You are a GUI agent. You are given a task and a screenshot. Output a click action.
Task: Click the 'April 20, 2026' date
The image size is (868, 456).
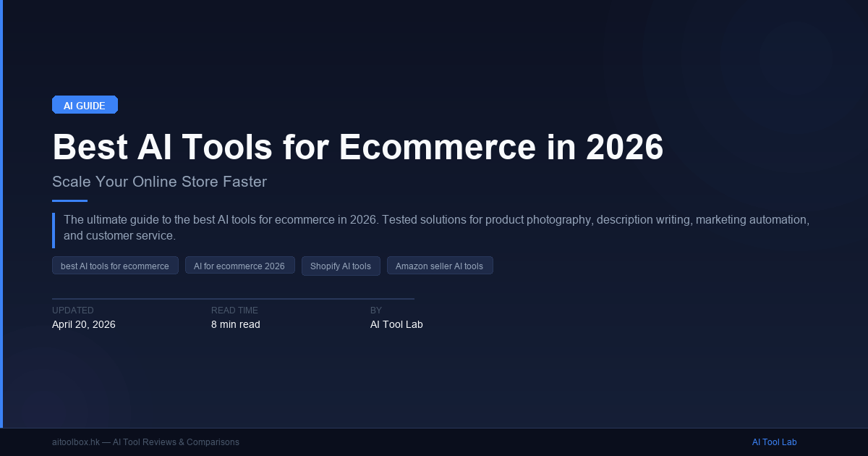[84, 324]
